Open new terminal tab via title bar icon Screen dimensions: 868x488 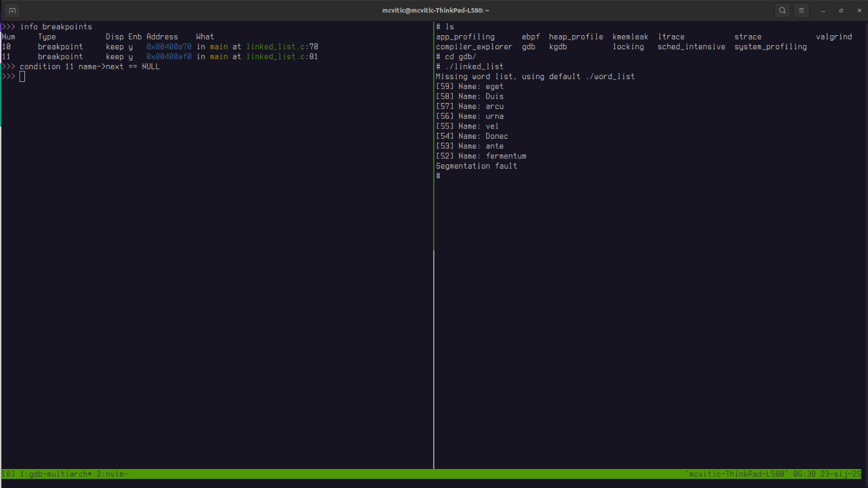(x=12, y=10)
